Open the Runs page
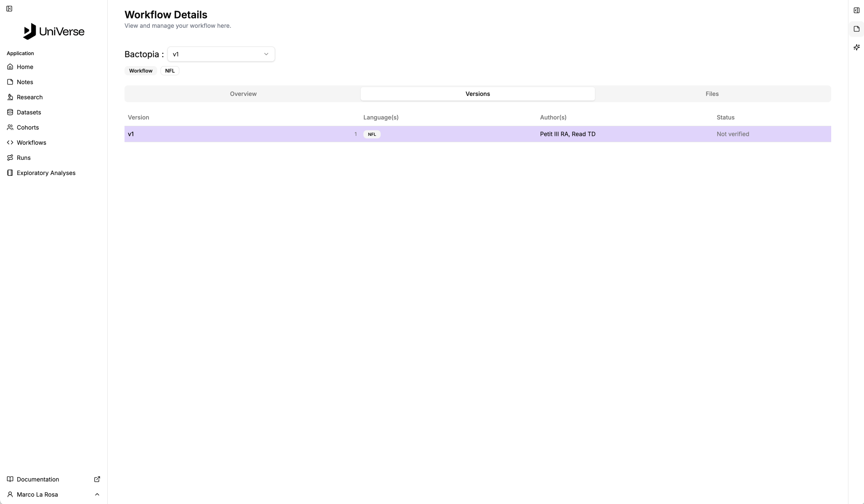 point(24,158)
